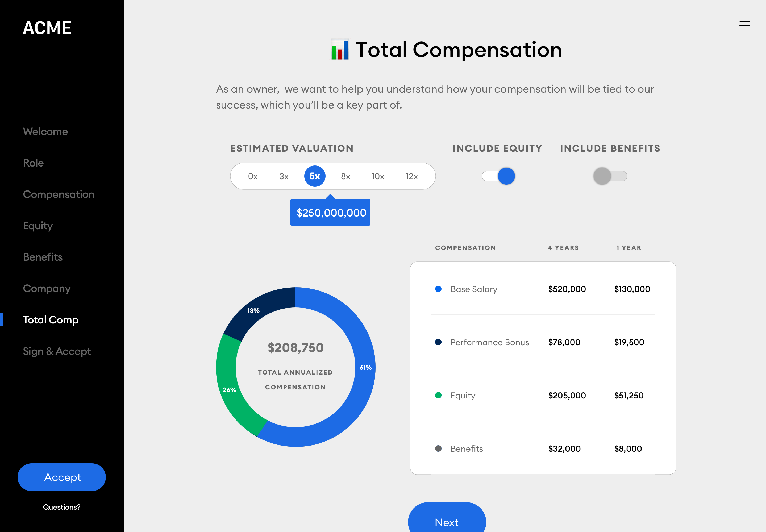Click the gray dot beside Benefits

click(x=438, y=449)
